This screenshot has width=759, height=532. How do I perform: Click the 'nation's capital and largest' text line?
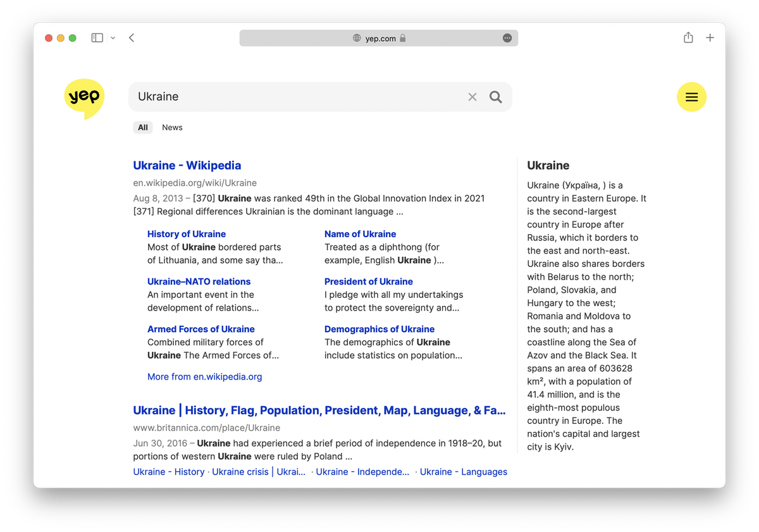[584, 434]
